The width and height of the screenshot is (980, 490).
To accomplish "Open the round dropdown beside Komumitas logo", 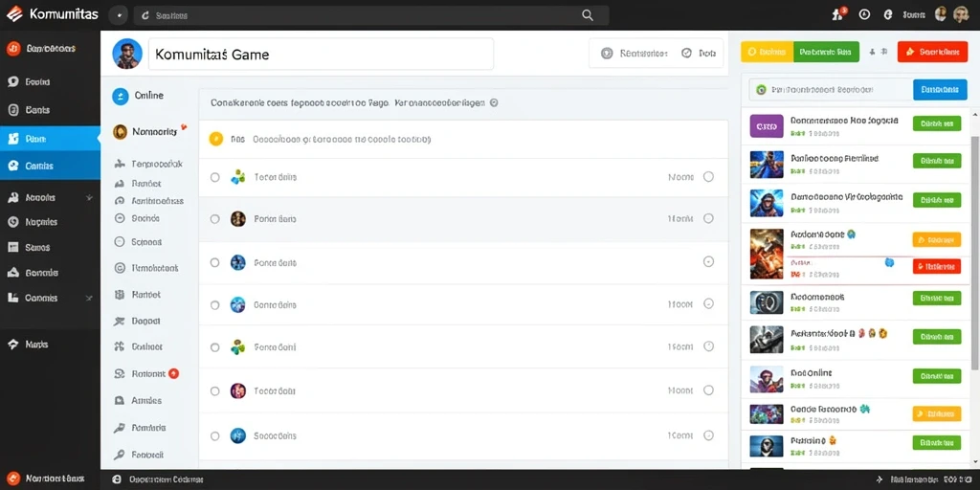I will (x=118, y=15).
